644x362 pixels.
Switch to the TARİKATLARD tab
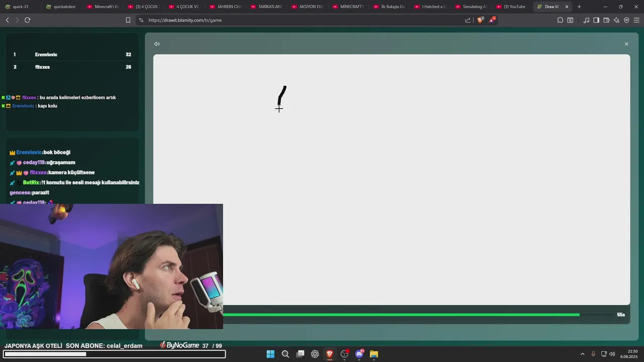click(x=266, y=7)
